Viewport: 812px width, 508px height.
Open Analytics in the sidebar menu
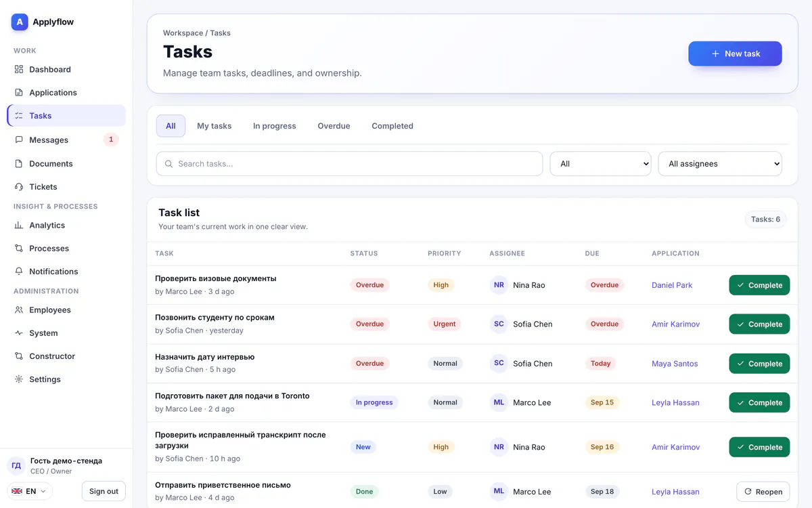pyautogui.click(x=66, y=225)
